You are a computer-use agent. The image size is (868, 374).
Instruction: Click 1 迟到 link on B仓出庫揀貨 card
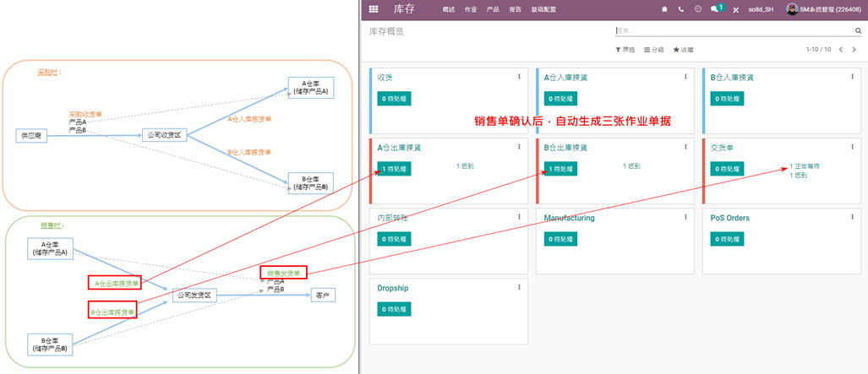[x=631, y=165]
